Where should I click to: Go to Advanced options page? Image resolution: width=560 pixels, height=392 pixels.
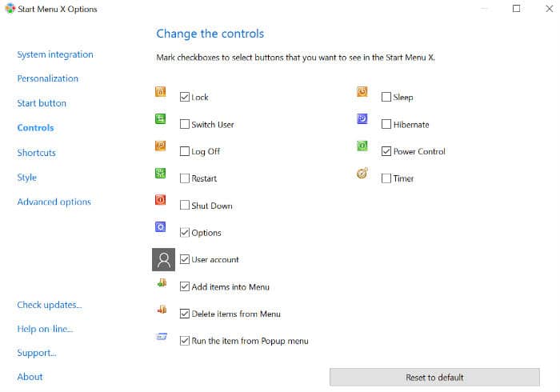(54, 202)
